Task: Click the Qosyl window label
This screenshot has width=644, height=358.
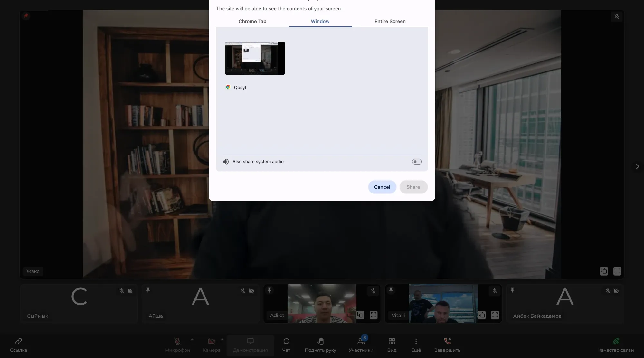Action: pos(240,87)
